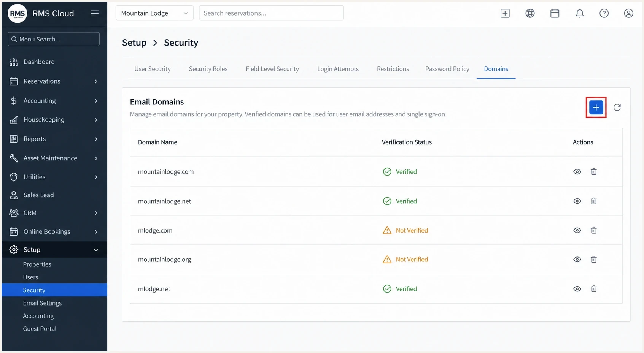Click the Reservations calendar icon

14,81
